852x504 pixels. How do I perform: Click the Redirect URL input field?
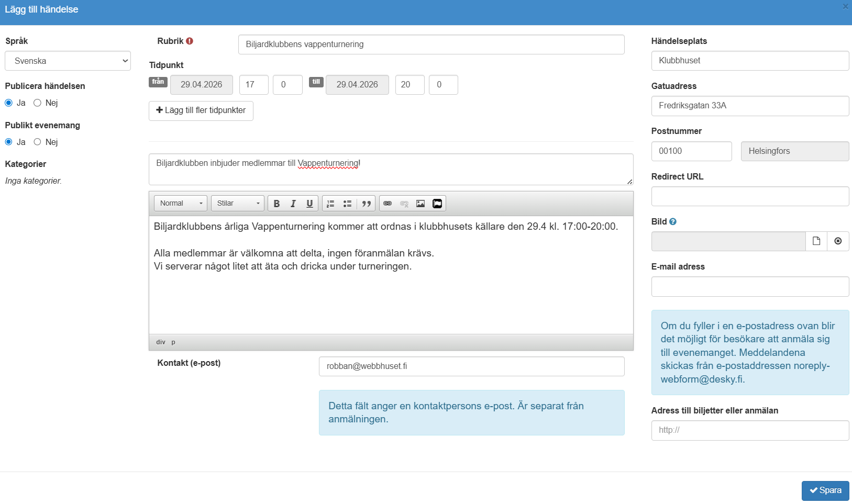pyautogui.click(x=750, y=197)
